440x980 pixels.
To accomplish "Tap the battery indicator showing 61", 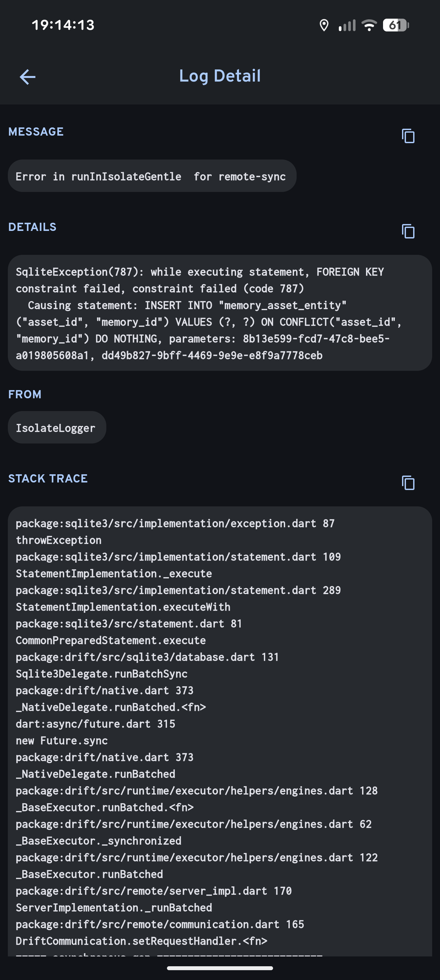I will click(x=395, y=26).
